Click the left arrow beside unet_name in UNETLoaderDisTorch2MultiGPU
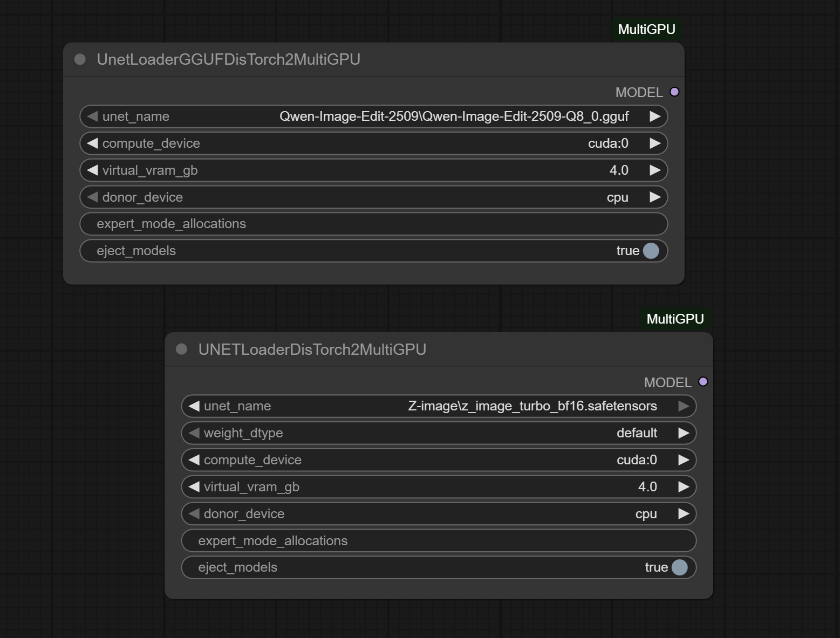Viewport: 840px width, 638px height. point(194,406)
